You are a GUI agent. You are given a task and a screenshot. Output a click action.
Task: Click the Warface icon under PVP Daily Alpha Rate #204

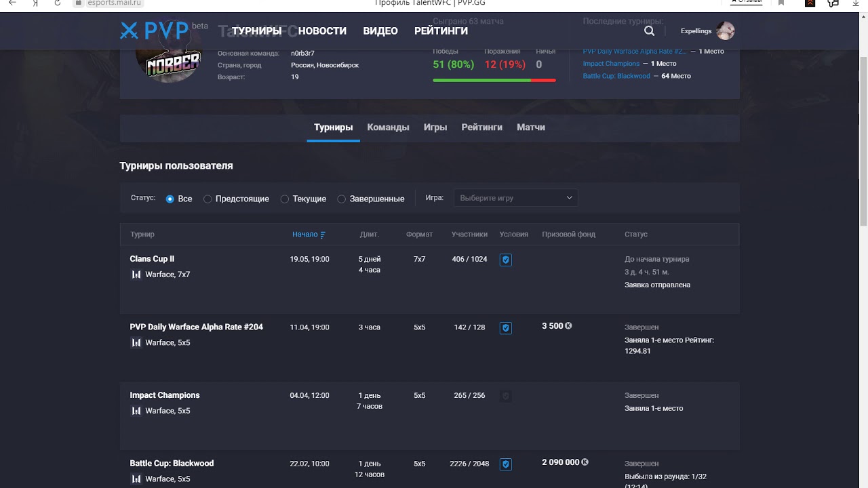pyautogui.click(x=136, y=342)
